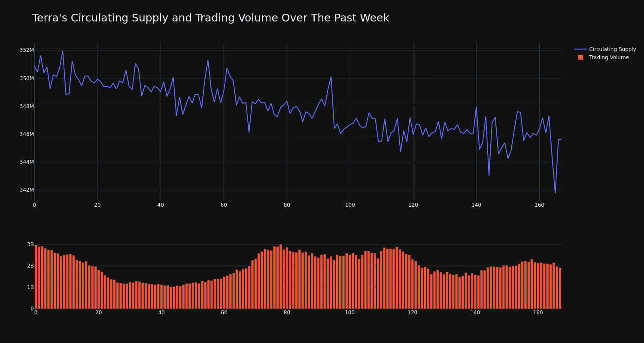Click the 348M y-axis label
644x343 pixels.
coord(27,106)
